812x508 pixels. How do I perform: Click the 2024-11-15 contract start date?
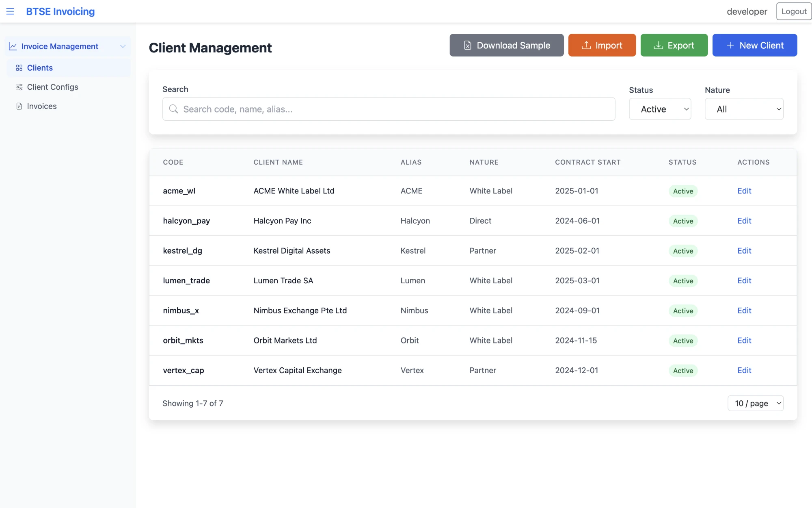click(576, 341)
